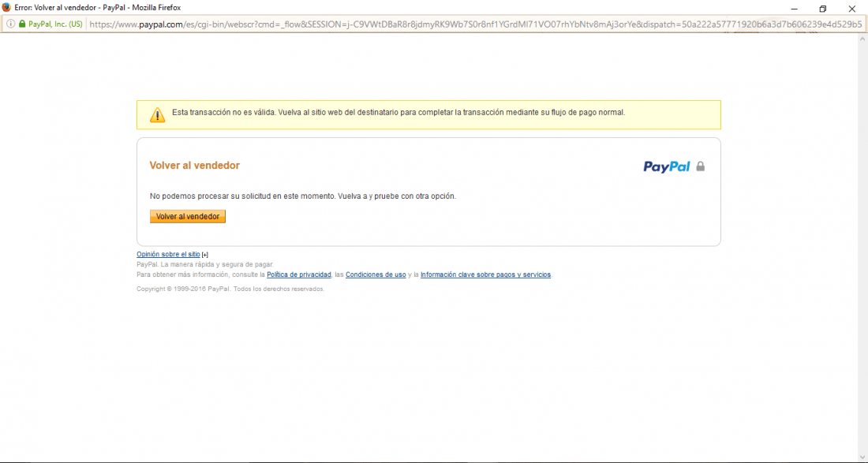
Task: Click the PayPal logo in the panel
Action: (667, 166)
